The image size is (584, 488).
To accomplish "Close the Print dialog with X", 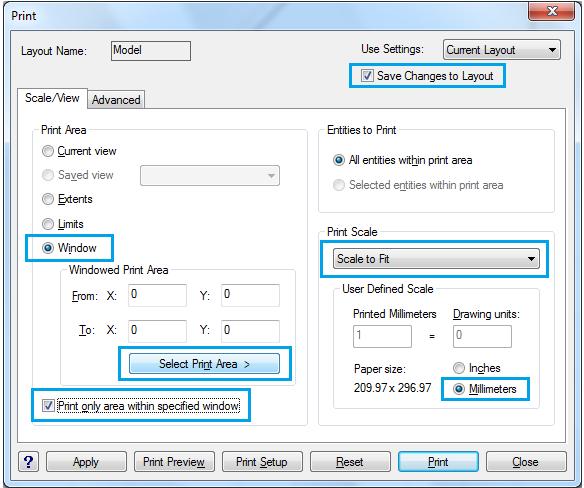I will pyautogui.click(x=552, y=12).
